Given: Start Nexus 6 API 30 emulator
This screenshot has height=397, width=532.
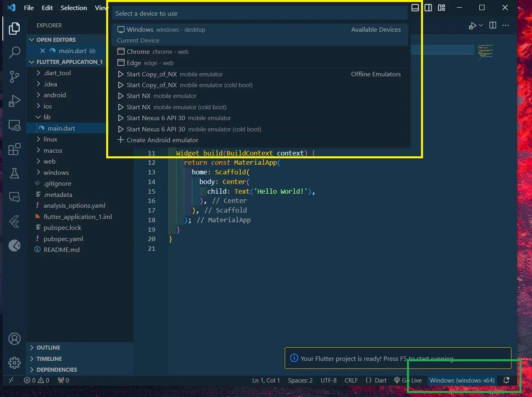Looking at the screenshot, I should [x=260, y=118].
